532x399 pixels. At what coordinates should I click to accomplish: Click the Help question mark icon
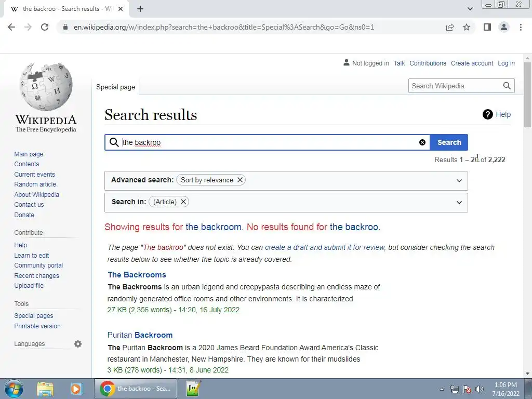click(x=487, y=114)
